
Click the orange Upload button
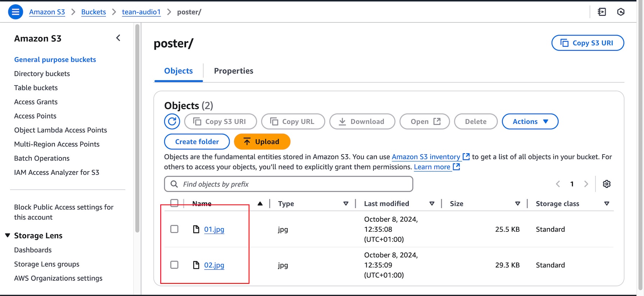click(x=262, y=142)
